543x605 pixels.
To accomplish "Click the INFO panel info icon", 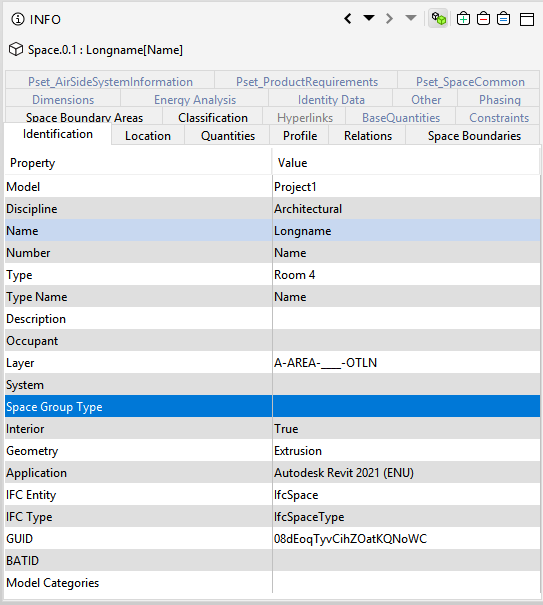I will pyautogui.click(x=18, y=19).
